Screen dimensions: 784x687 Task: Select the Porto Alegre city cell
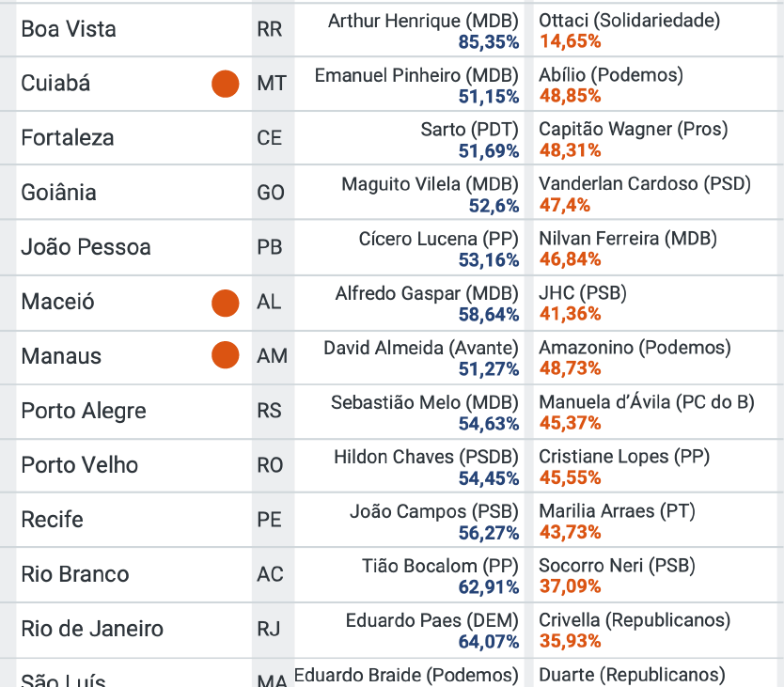tap(84, 411)
